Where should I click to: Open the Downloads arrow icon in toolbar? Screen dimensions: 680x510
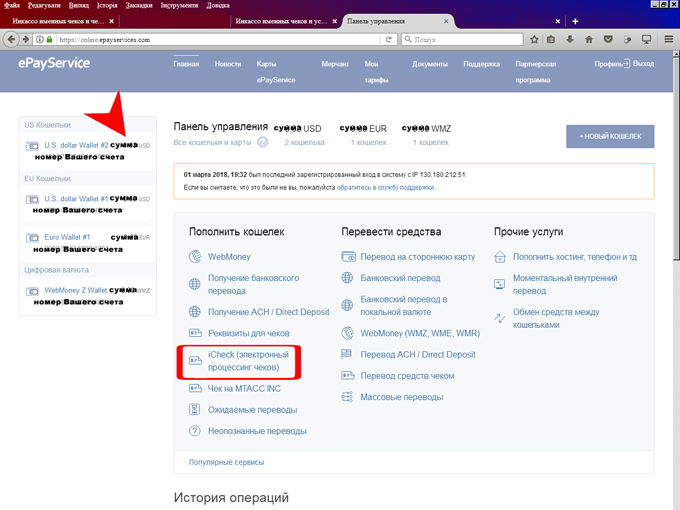[x=570, y=39]
